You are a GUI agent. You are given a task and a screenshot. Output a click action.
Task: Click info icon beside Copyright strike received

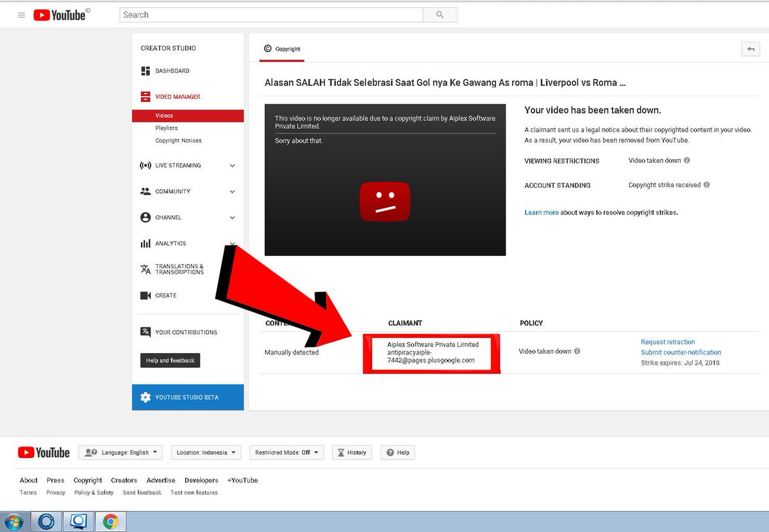(707, 185)
